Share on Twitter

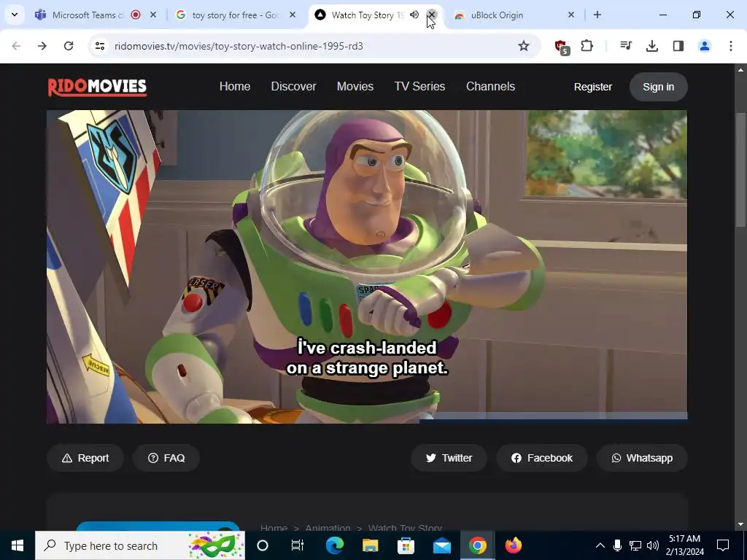pos(449,458)
